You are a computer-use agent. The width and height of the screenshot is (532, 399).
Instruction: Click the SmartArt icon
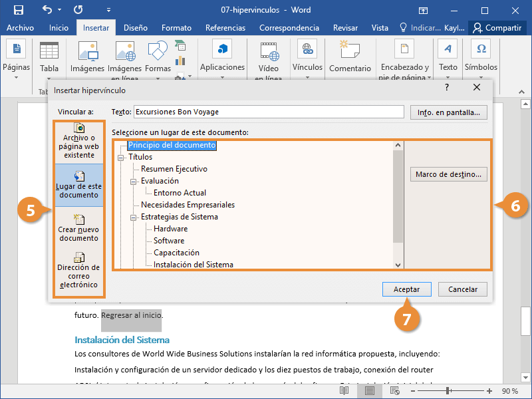point(180,45)
